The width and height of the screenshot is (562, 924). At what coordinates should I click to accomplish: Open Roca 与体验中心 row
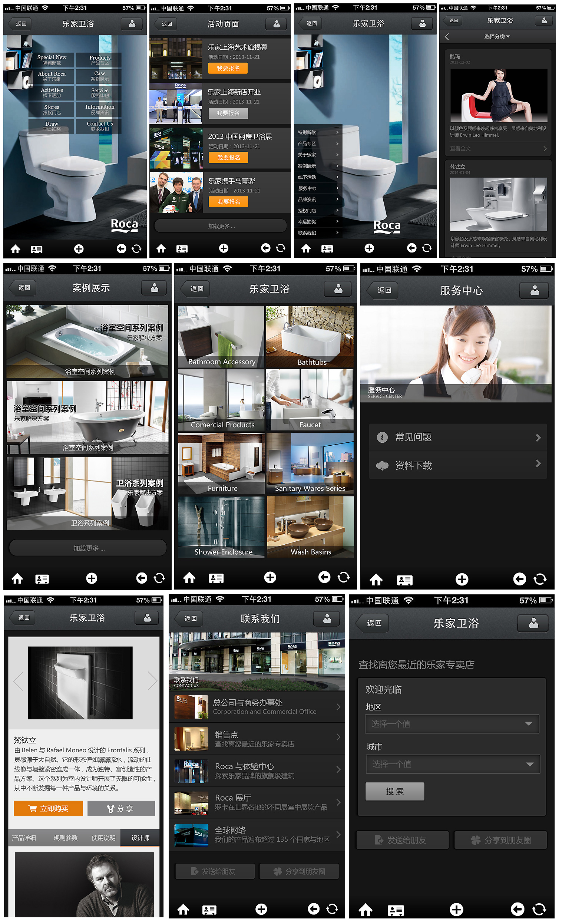click(257, 771)
